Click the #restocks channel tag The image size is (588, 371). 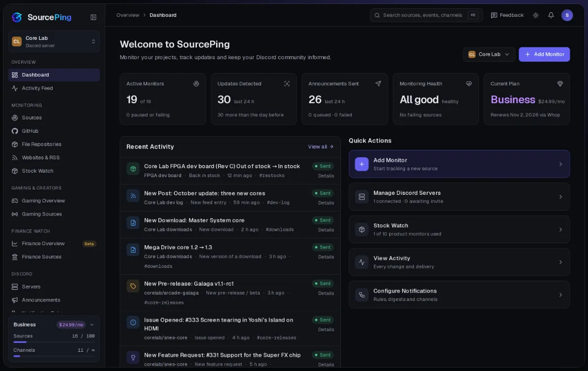coord(272,176)
